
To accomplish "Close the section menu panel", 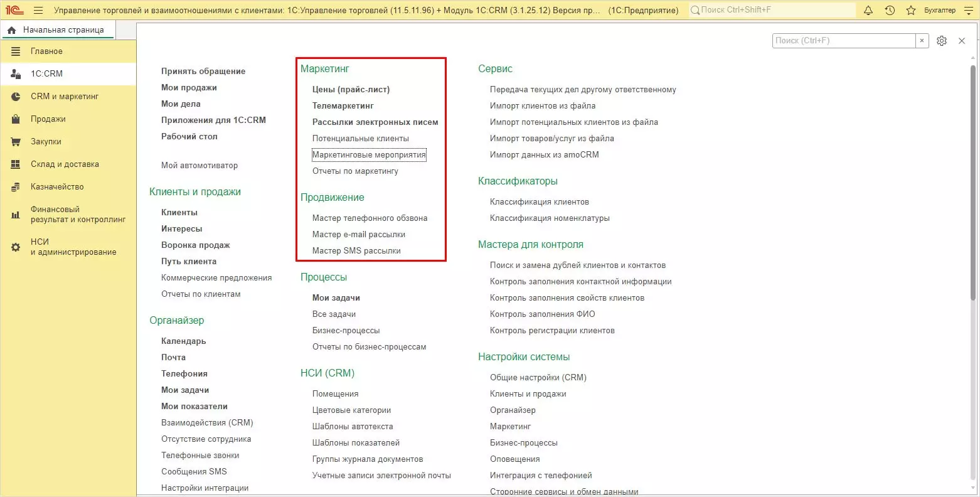I will click(x=962, y=41).
